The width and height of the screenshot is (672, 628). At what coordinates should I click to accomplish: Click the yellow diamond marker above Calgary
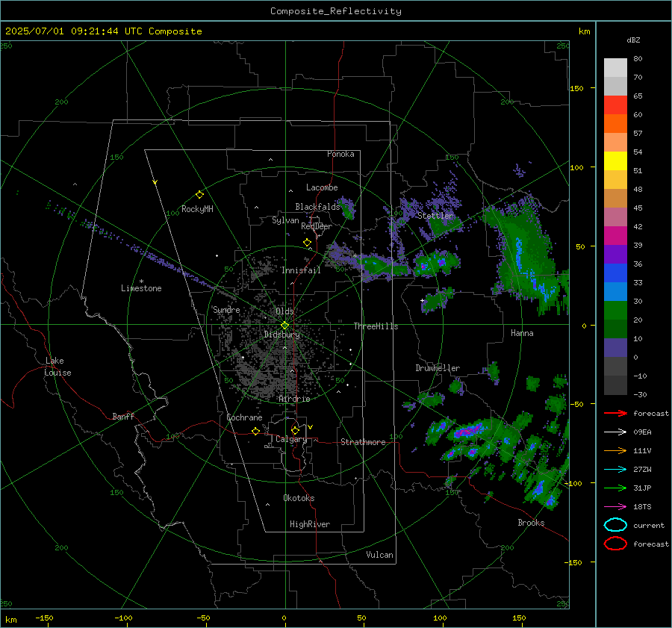295,430
